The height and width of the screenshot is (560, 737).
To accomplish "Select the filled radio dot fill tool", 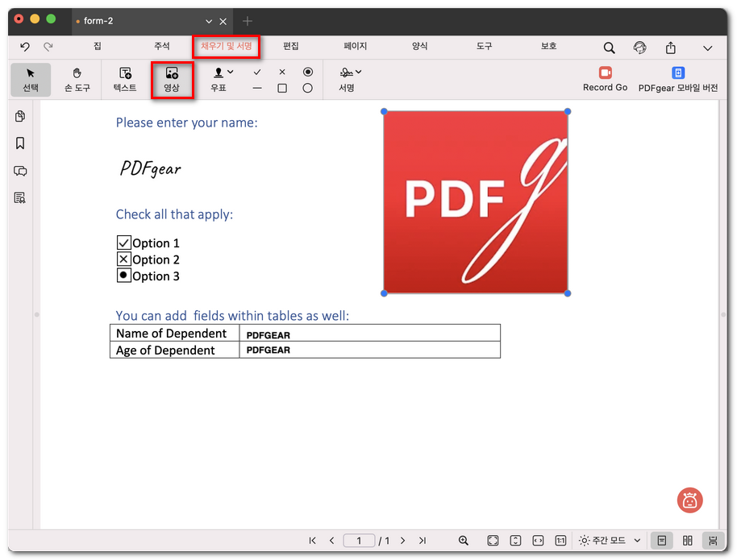I will [x=307, y=72].
